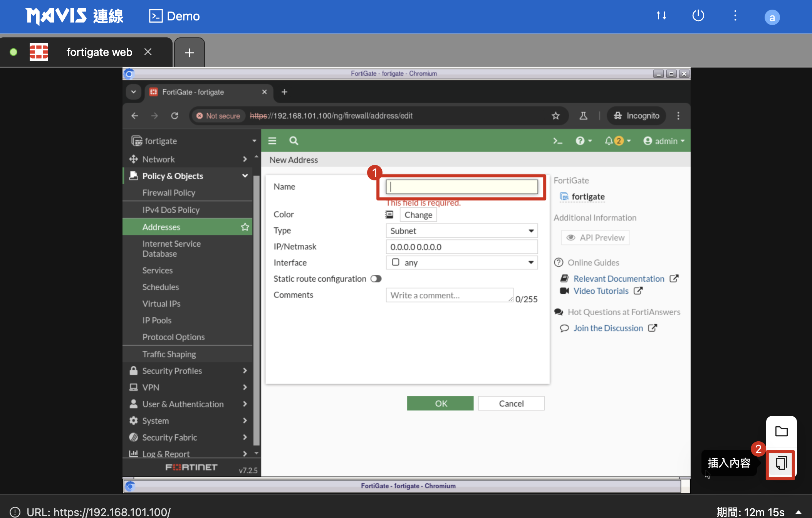Open the Relevant Documentation link

(x=619, y=279)
